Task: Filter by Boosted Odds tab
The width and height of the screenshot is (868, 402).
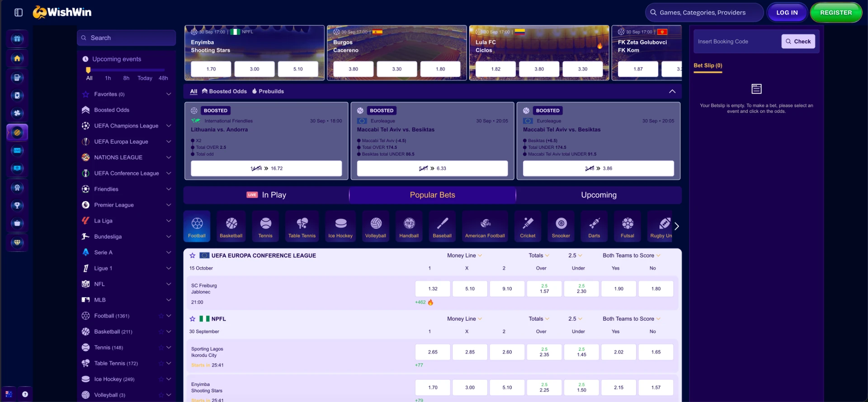Action: pyautogui.click(x=224, y=91)
